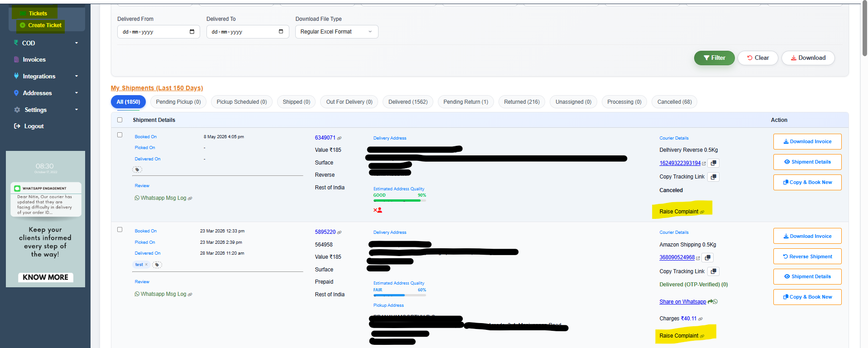Click link icon beside order ID 5895220
Image resolution: width=868 pixels, height=348 pixels.
pyautogui.click(x=340, y=232)
